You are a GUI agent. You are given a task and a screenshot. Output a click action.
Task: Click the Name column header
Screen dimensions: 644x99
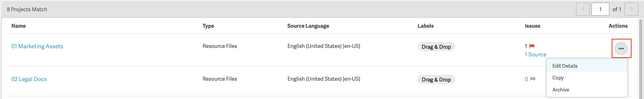pyautogui.click(x=19, y=26)
